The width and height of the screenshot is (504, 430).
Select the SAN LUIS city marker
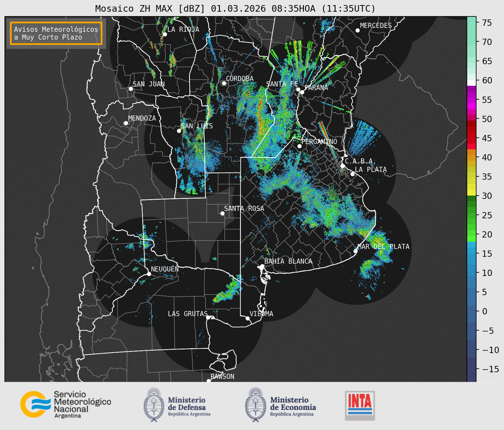pos(179,131)
